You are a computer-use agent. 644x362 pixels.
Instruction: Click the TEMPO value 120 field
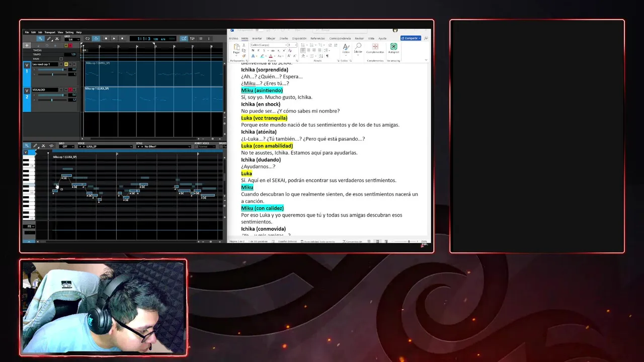point(71,54)
